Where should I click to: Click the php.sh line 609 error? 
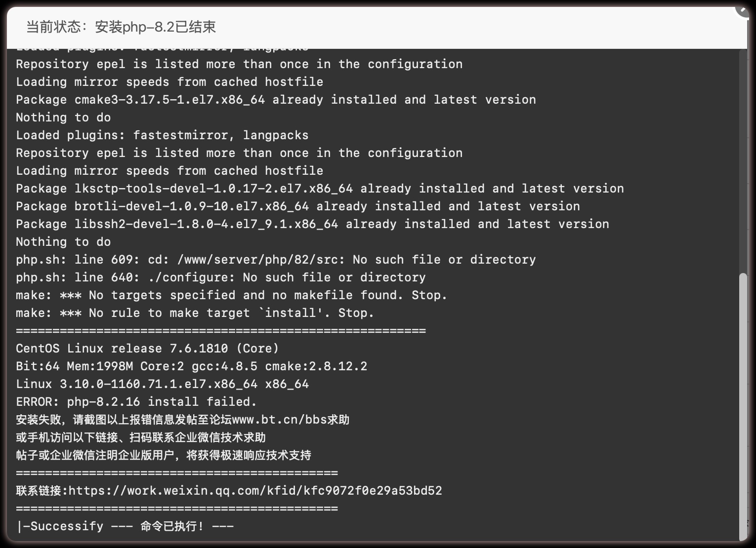(x=276, y=260)
